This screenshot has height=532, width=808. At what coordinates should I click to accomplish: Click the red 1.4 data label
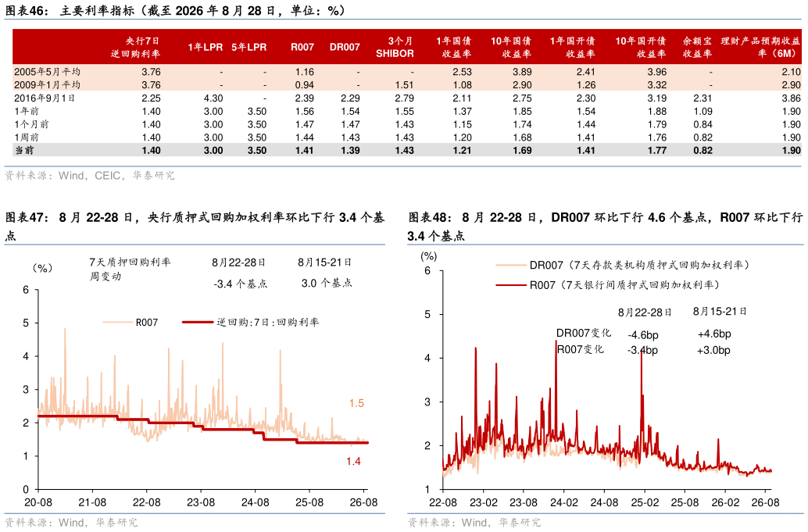(x=353, y=462)
